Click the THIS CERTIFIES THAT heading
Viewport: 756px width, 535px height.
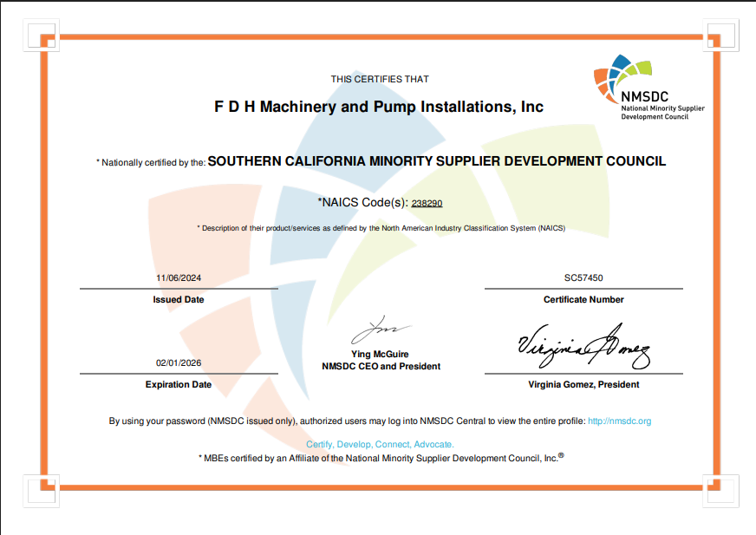(x=379, y=78)
